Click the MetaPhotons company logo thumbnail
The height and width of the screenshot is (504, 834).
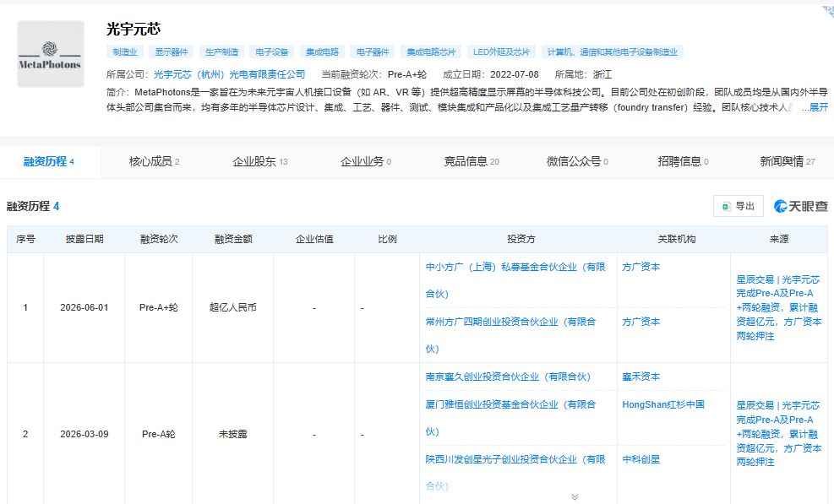click(x=51, y=54)
